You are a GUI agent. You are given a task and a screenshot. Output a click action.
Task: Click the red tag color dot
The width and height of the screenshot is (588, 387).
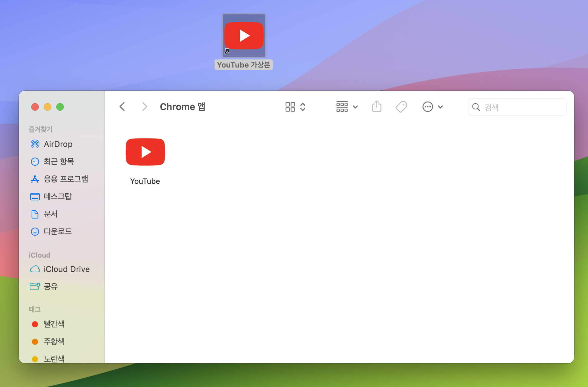point(35,324)
